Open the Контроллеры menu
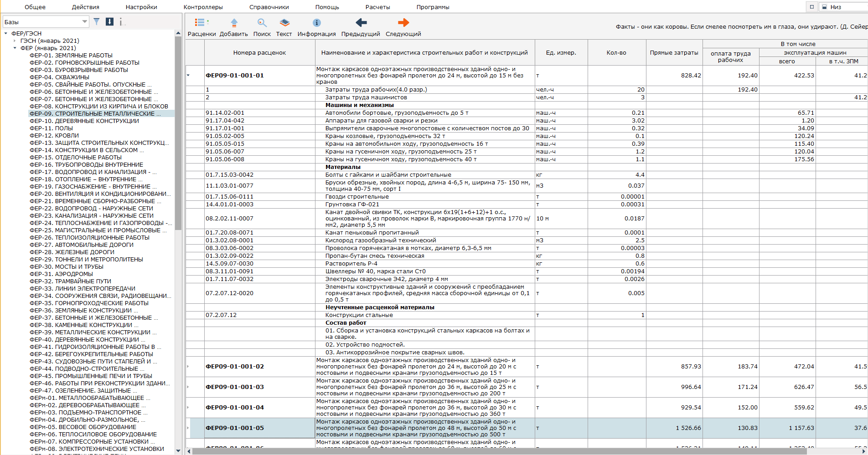The height and width of the screenshot is (455, 868). click(203, 7)
